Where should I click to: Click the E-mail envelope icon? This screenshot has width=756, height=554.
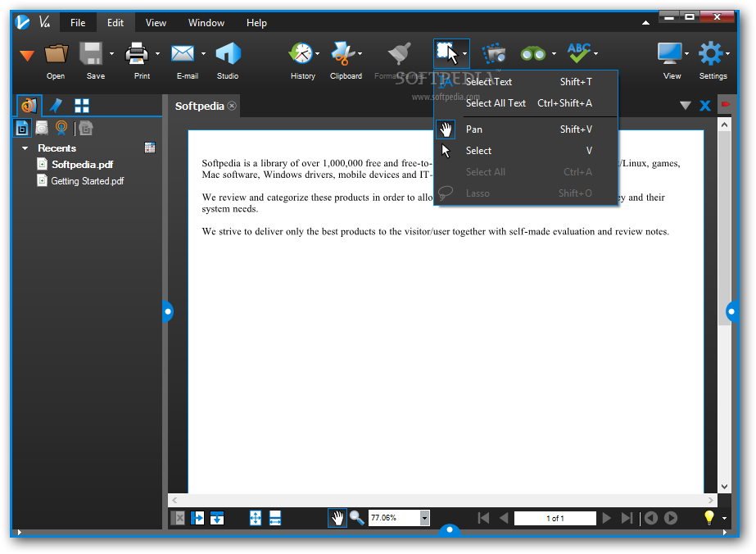pos(183,53)
